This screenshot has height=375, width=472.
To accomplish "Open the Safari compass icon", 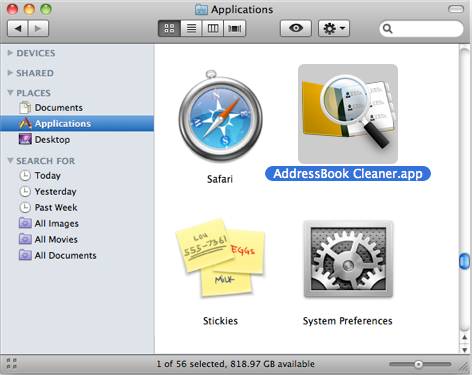I will click(x=220, y=117).
